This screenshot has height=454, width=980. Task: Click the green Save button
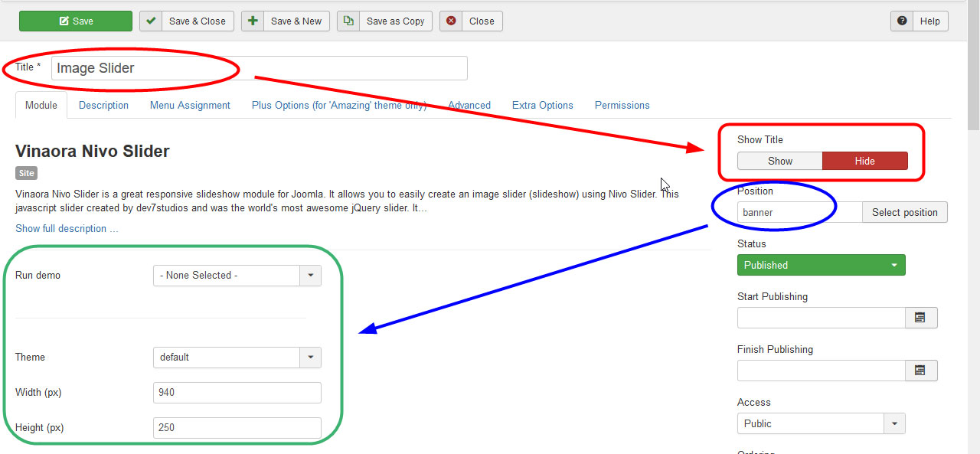pyautogui.click(x=75, y=21)
